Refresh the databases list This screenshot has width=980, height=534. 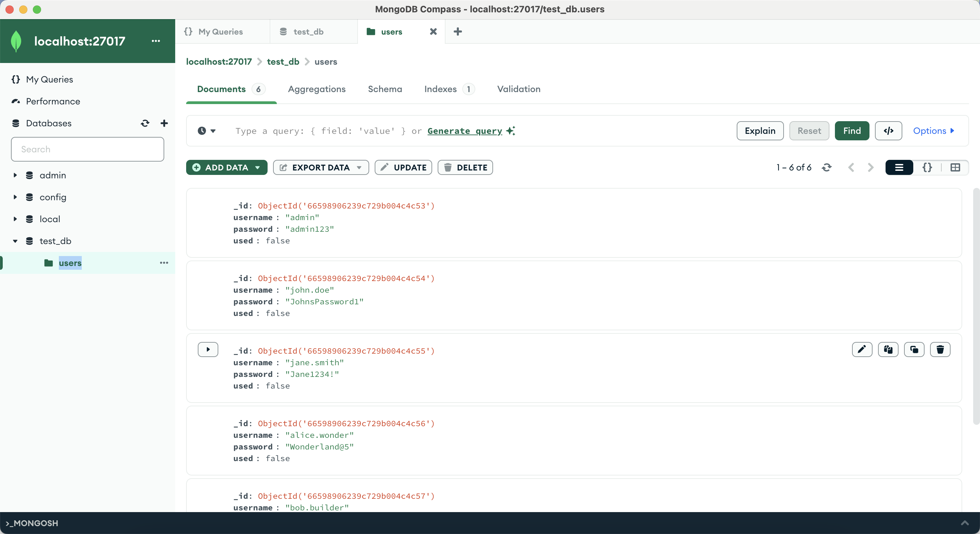[145, 123]
